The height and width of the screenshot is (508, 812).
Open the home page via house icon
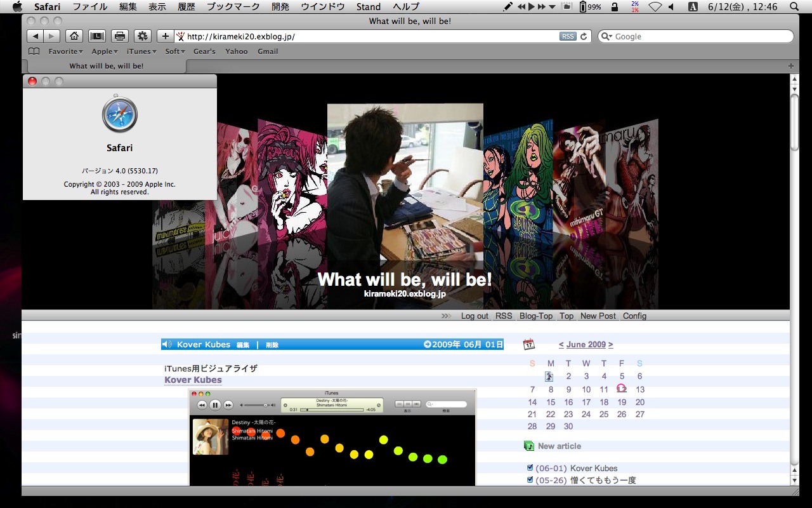point(74,36)
